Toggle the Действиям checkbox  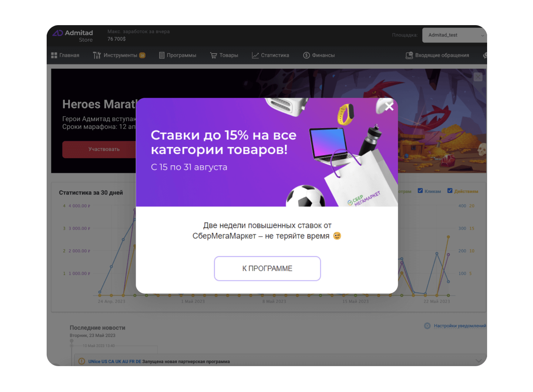pyautogui.click(x=450, y=191)
